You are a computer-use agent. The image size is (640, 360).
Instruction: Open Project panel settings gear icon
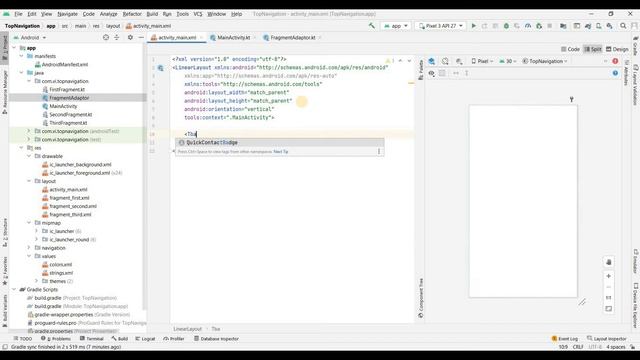pos(130,38)
